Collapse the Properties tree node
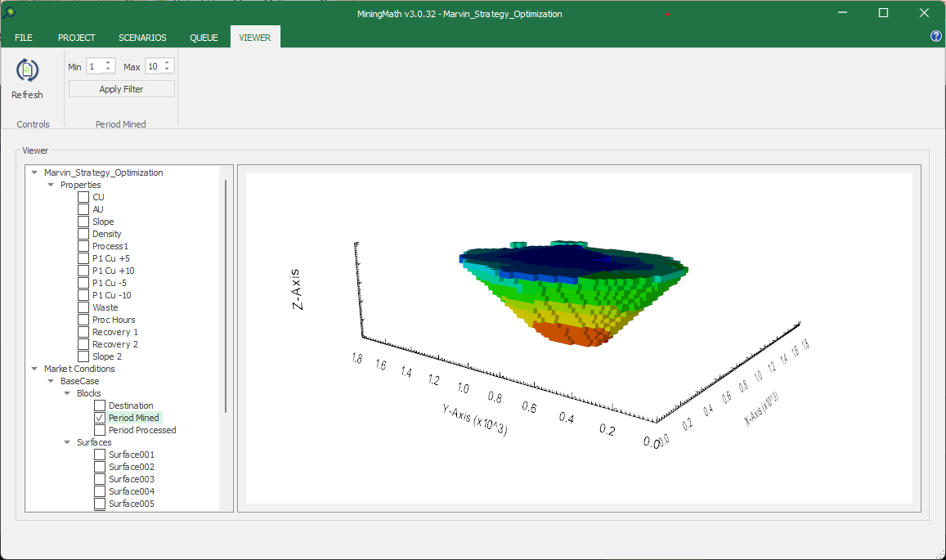This screenshot has width=946, height=560. click(51, 185)
